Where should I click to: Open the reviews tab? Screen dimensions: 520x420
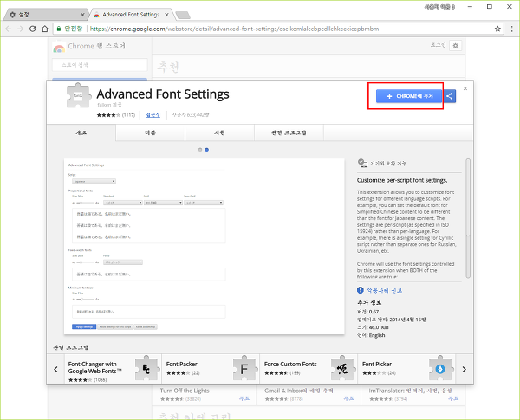[150, 132]
